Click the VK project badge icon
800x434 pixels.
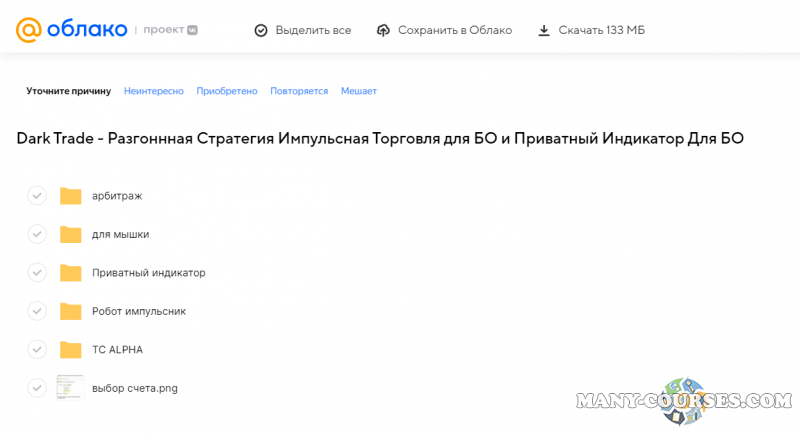pos(192,30)
